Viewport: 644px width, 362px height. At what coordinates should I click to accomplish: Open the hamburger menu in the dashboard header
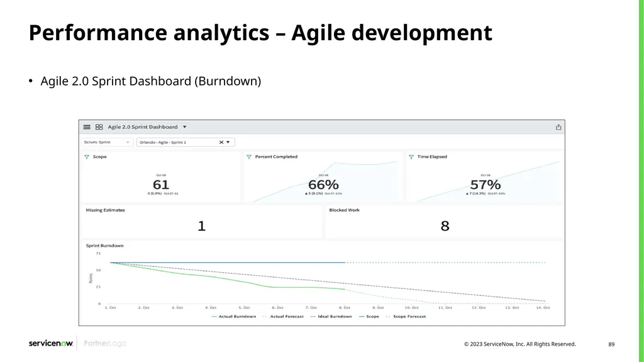(87, 127)
